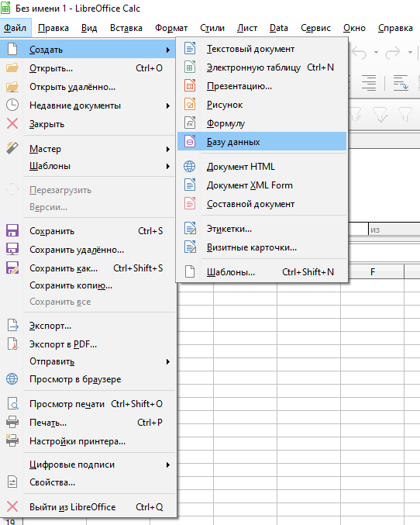
Task: Select column F header
Action: (373, 272)
